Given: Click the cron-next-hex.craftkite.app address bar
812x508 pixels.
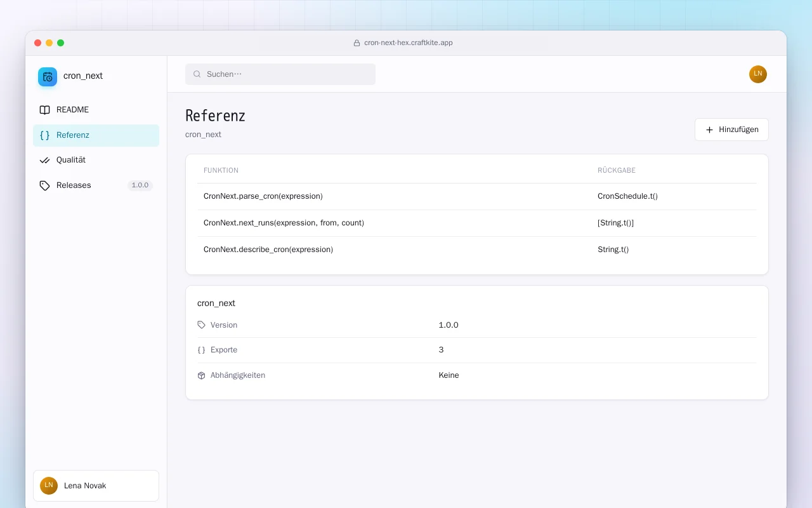Looking at the screenshot, I should point(403,43).
